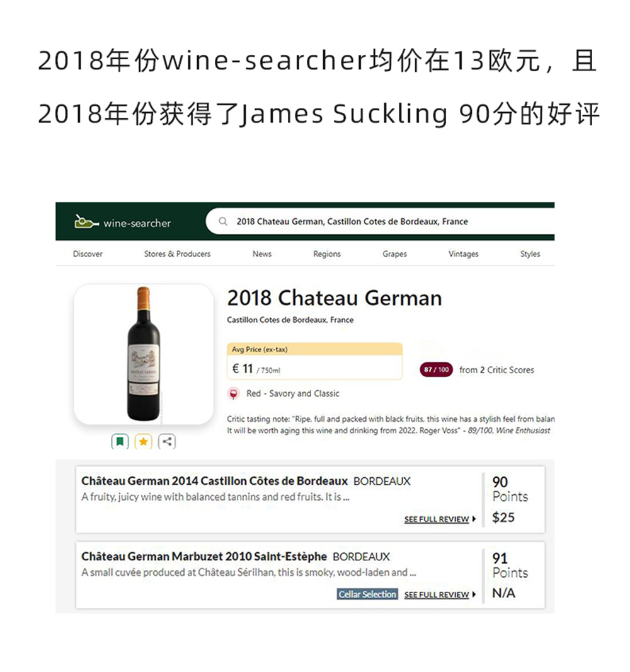This screenshot has width=630, height=672.
Task: Click the wine-searcher logo icon
Action: point(86,222)
